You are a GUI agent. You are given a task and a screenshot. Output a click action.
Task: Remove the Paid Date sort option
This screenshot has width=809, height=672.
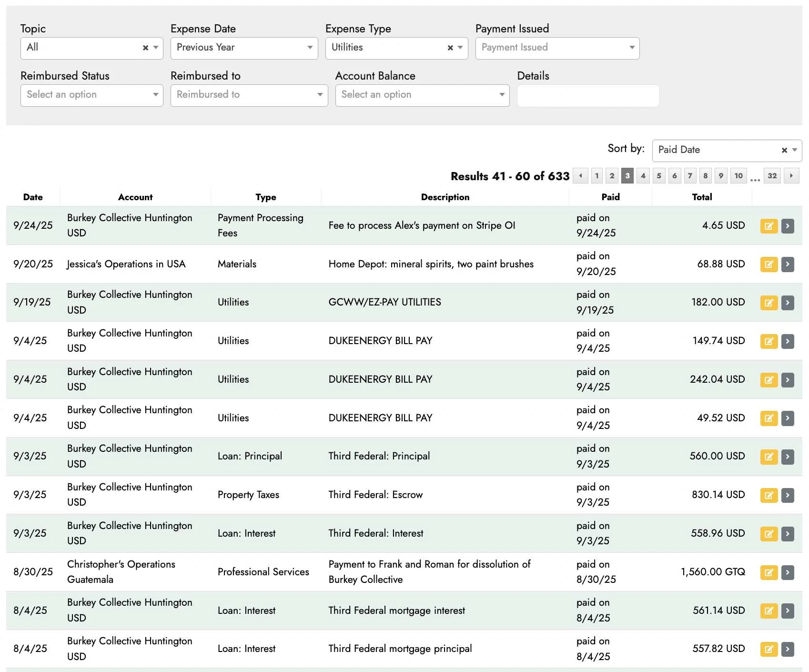tap(784, 151)
